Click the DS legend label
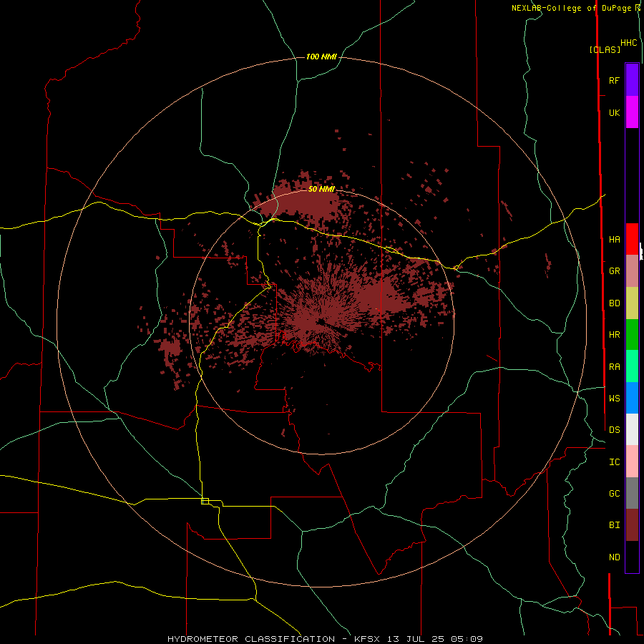644x644 pixels. (x=614, y=430)
